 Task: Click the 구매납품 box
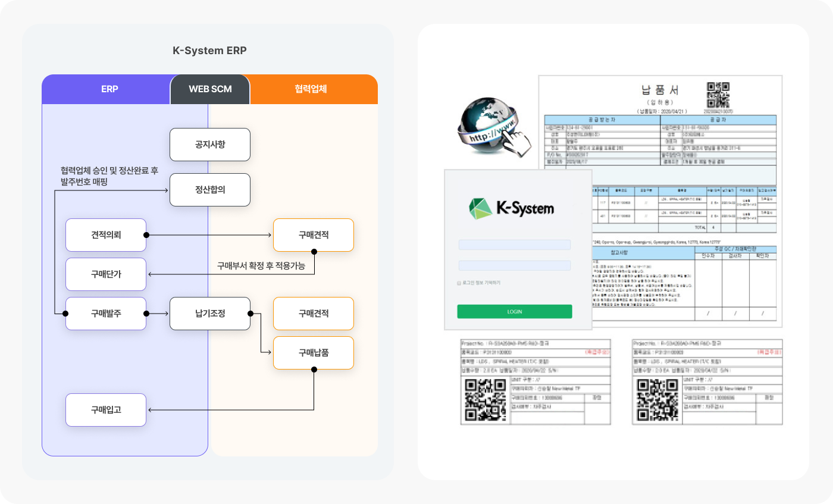click(x=314, y=353)
